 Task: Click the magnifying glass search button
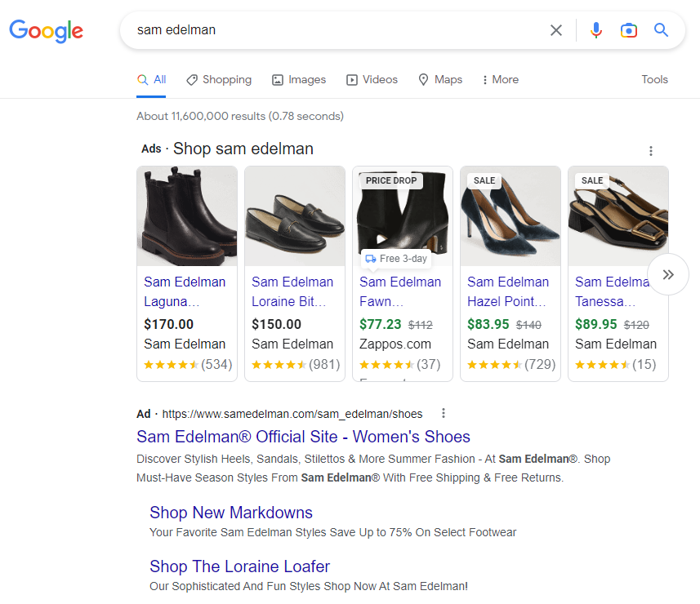[x=661, y=30]
